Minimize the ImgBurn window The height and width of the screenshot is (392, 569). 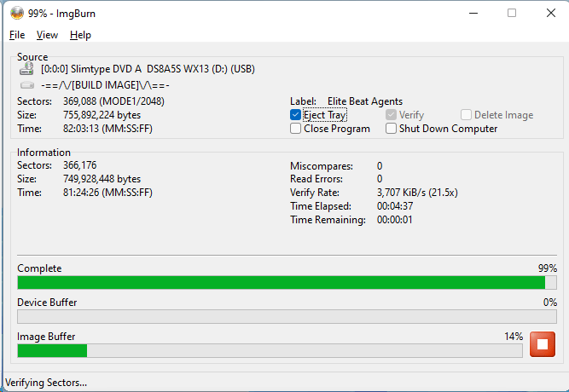point(473,13)
